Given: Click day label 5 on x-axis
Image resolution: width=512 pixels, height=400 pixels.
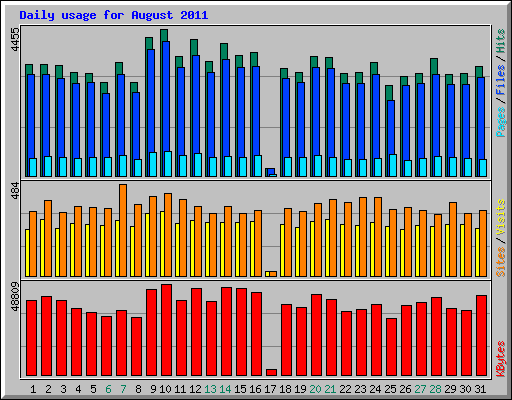Looking at the screenshot, I should click(x=93, y=389).
